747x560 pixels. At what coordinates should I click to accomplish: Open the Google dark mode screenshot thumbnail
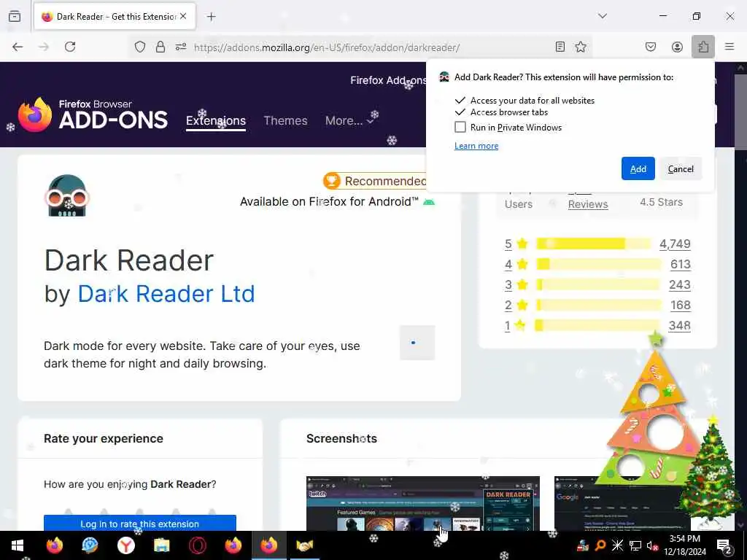pyautogui.click(x=622, y=503)
